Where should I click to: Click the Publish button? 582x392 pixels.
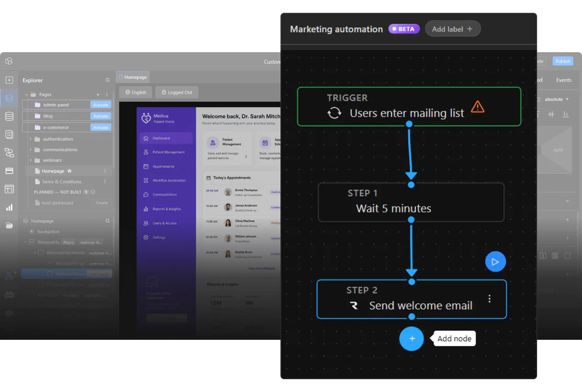(563, 61)
